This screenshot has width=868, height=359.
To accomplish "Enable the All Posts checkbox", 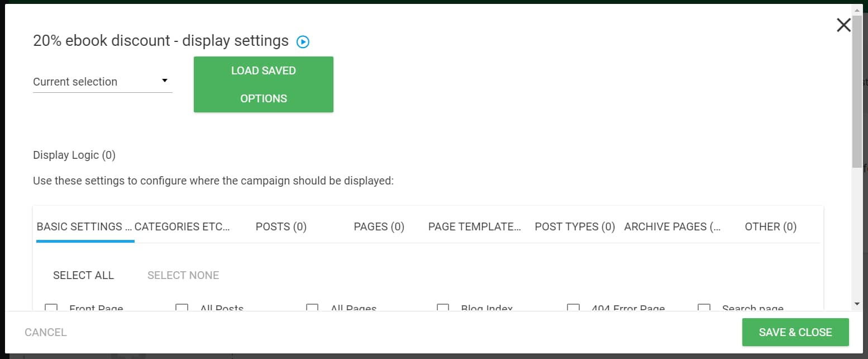I will [x=182, y=308].
